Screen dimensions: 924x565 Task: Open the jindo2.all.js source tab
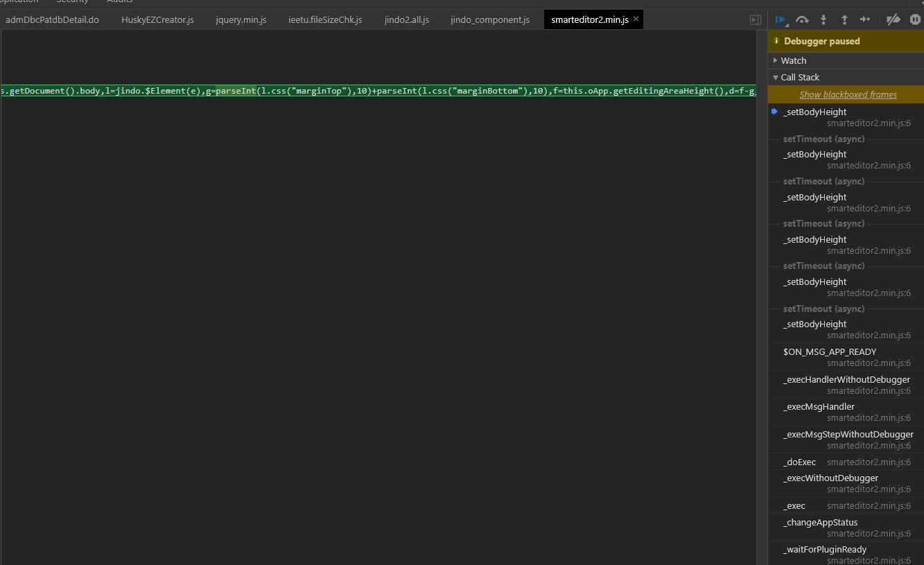(406, 19)
